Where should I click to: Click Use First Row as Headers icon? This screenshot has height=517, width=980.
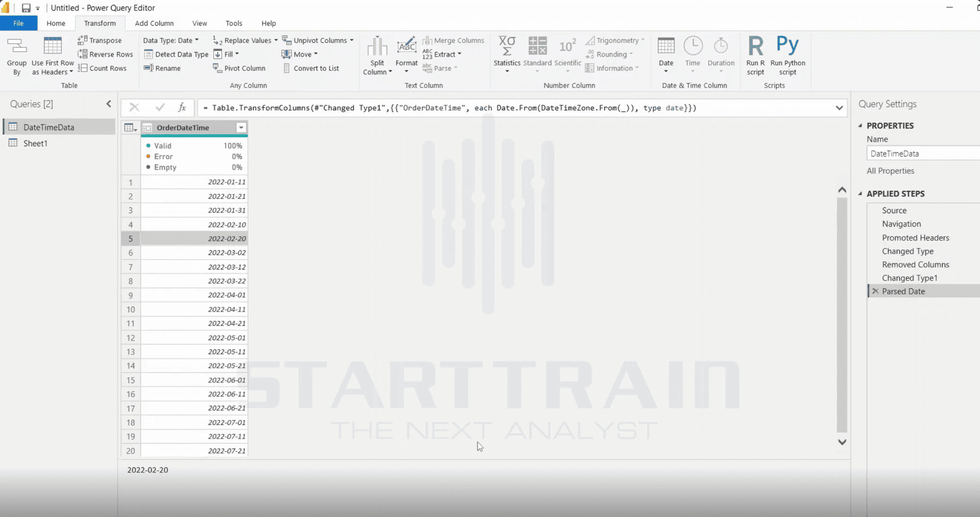53,46
